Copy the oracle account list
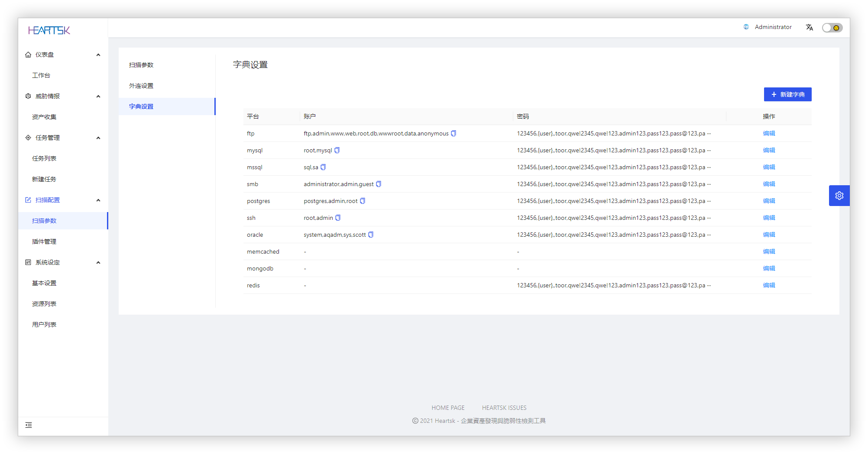868x454 pixels. coord(371,235)
